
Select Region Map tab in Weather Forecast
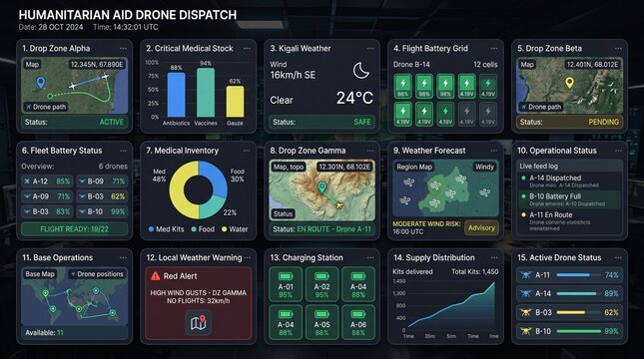[x=414, y=167]
